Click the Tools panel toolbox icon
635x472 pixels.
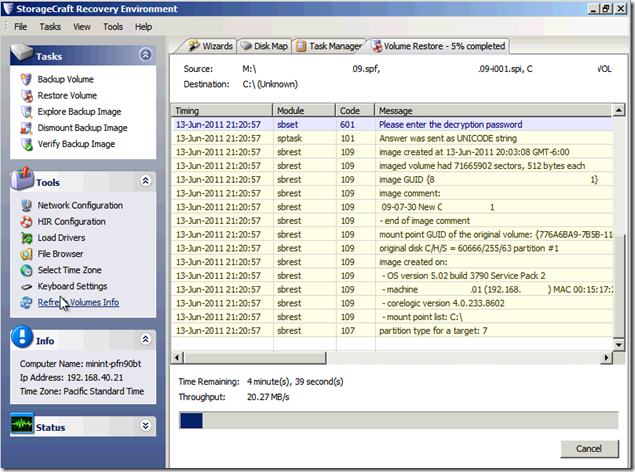pyautogui.click(x=22, y=178)
